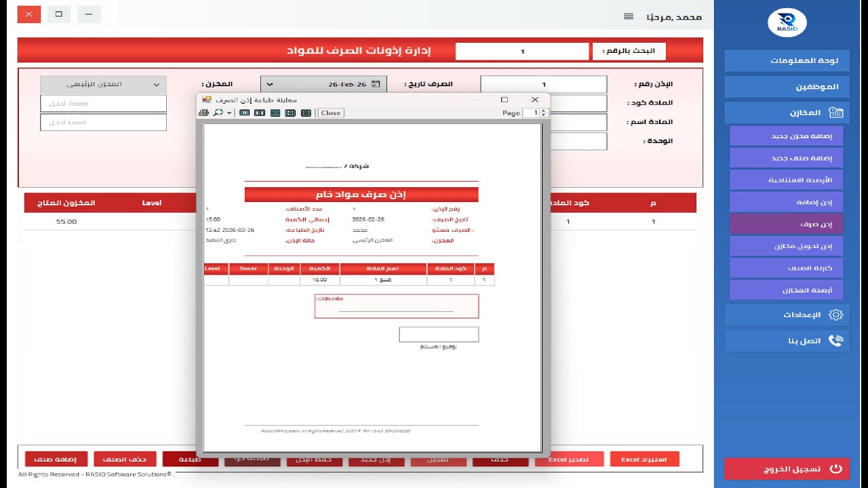Switch print preview to two-page layout

tap(260, 113)
